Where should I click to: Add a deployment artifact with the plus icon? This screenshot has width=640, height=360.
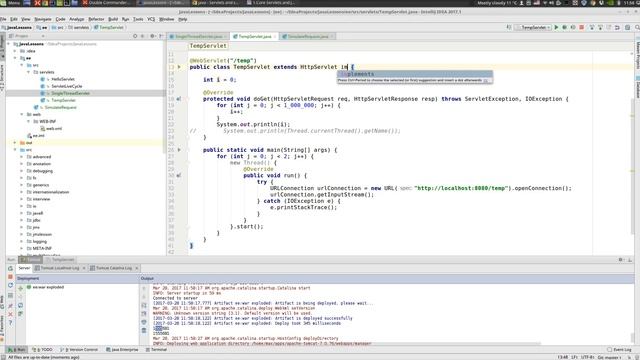20,288
